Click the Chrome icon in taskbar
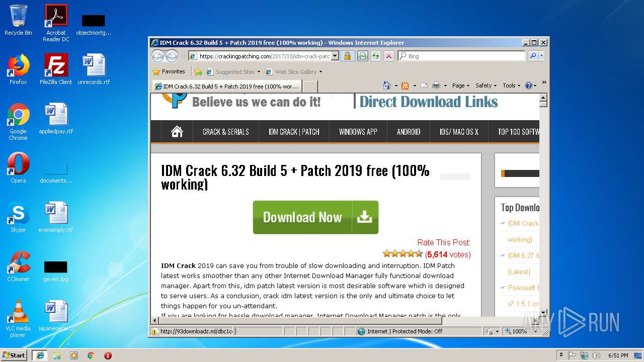644x362 pixels. (x=91, y=355)
